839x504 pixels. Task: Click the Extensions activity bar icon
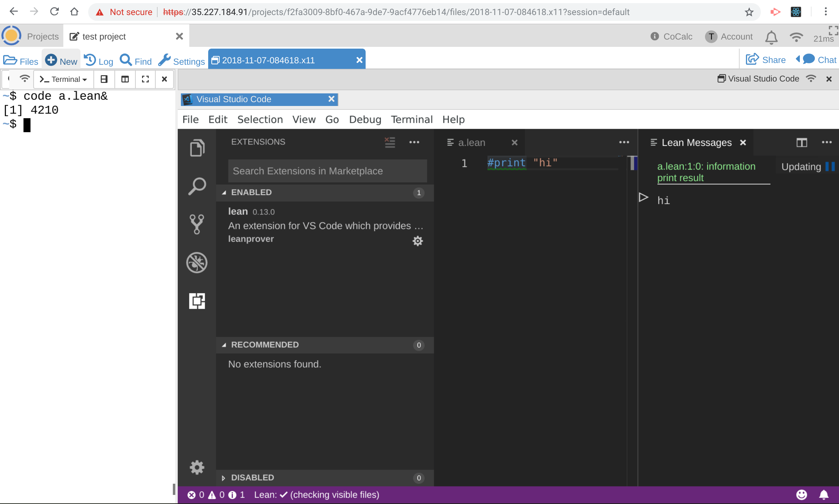[197, 301]
